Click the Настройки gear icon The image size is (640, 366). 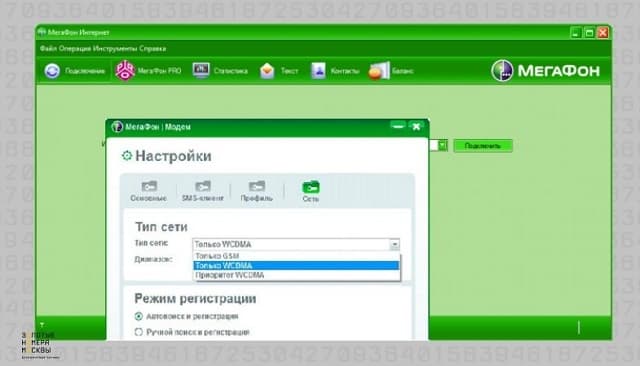[x=127, y=155]
